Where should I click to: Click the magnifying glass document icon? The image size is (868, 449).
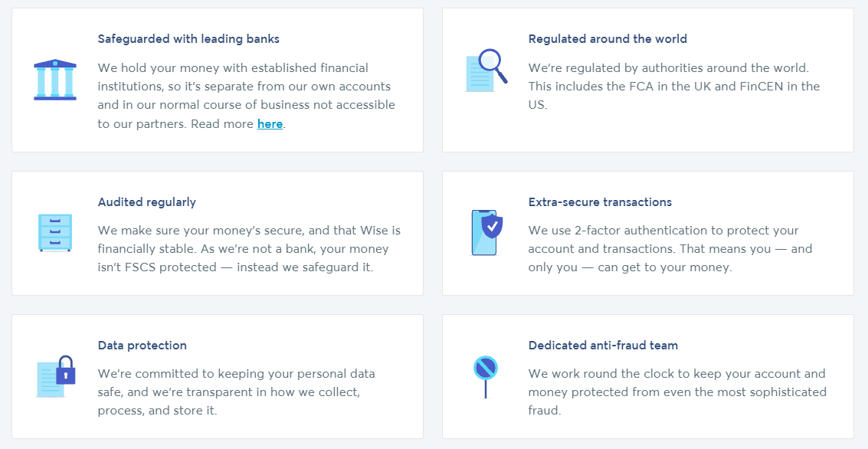pyautogui.click(x=486, y=70)
